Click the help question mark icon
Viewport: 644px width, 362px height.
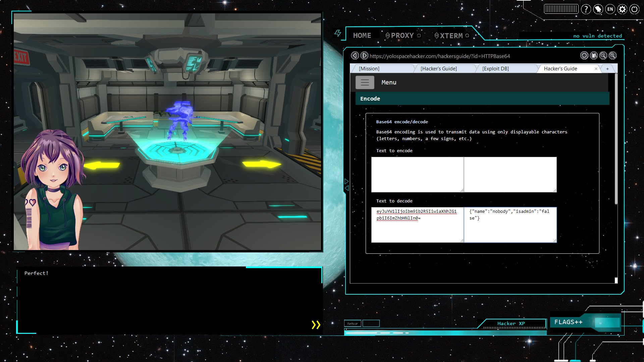pyautogui.click(x=586, y=9)
